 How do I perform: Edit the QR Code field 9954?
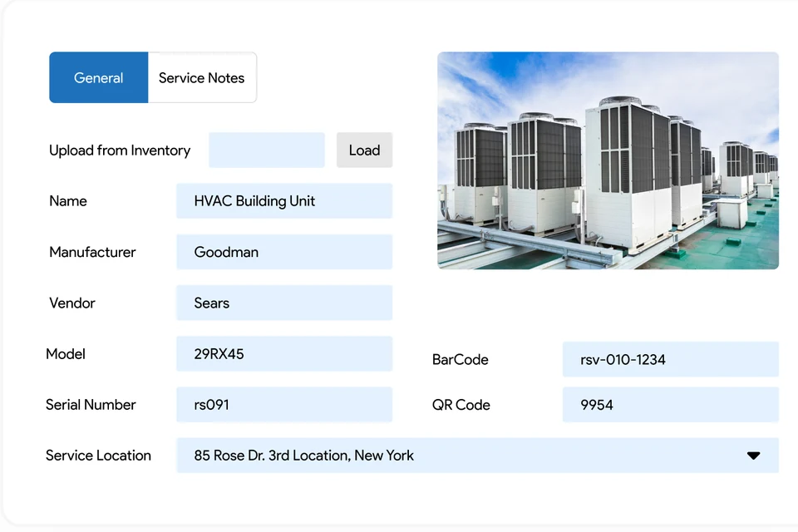(x=671, y=405)
